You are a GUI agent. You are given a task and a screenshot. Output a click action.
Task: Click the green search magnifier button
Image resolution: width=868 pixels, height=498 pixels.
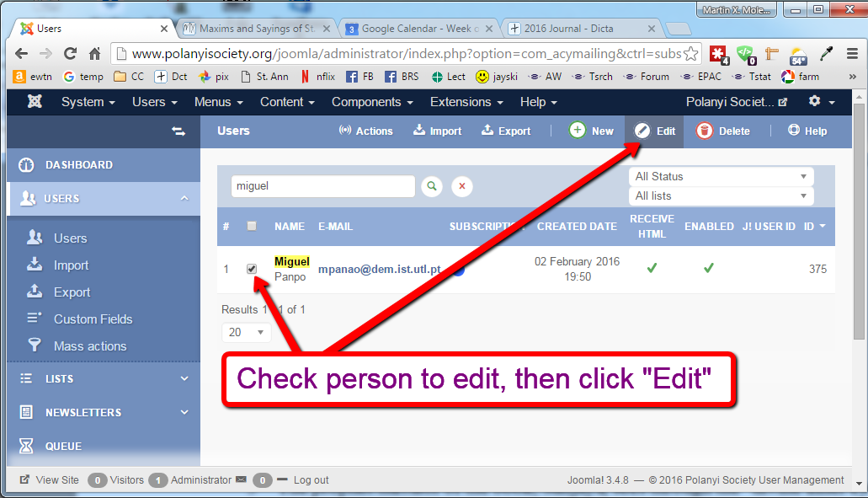click(432, 186)
